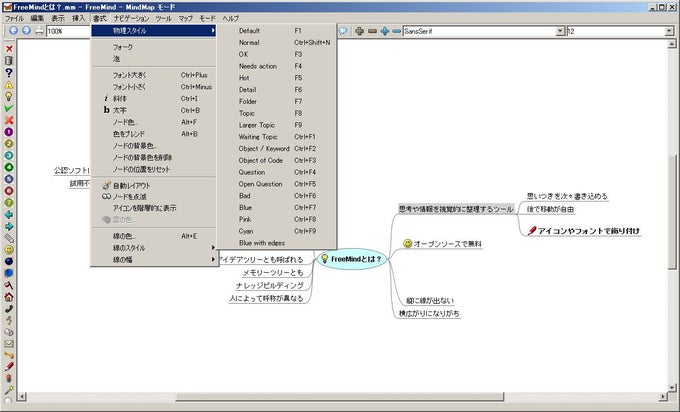Viewport: 680px width, 412px height.
Task: Select the FreeMindとは？ root node
Action: tap(351, 259)
